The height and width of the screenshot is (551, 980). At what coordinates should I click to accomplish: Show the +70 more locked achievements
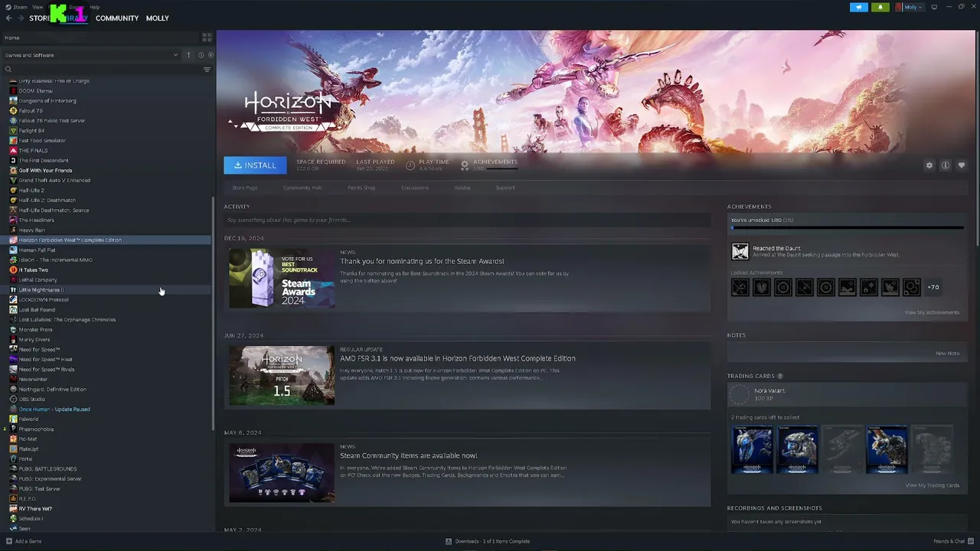click(x=933, y=288)
